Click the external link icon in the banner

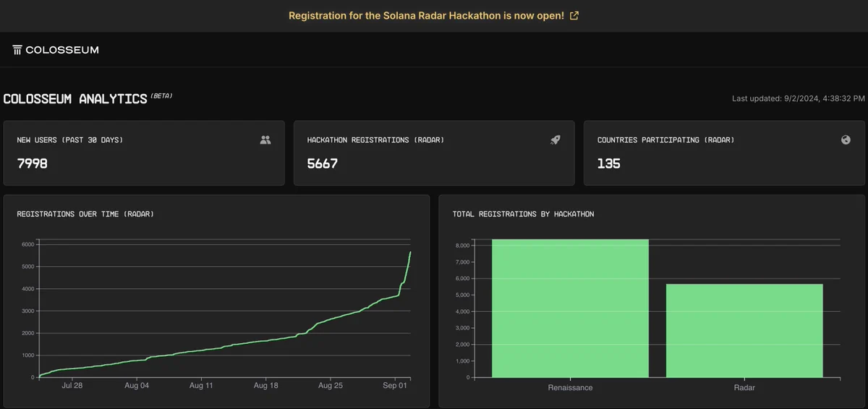click(x=574, y=15)
